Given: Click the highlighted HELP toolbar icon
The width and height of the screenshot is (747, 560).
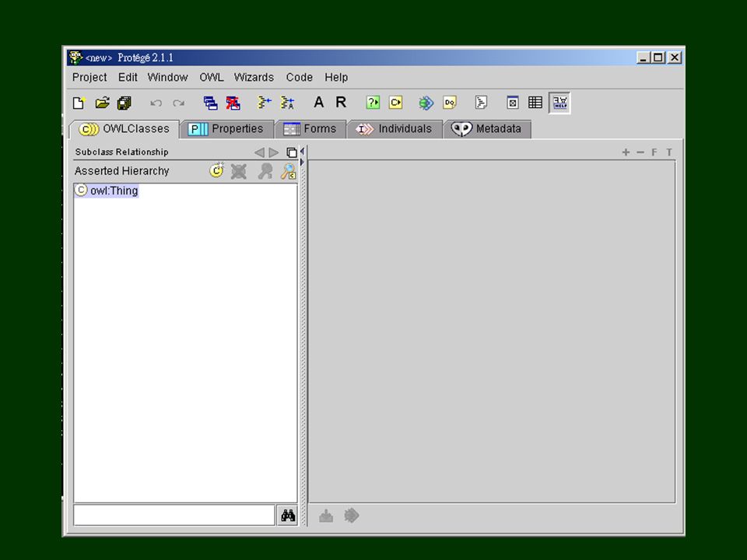Looking at the screenshot, I should [x=559, y=103].
